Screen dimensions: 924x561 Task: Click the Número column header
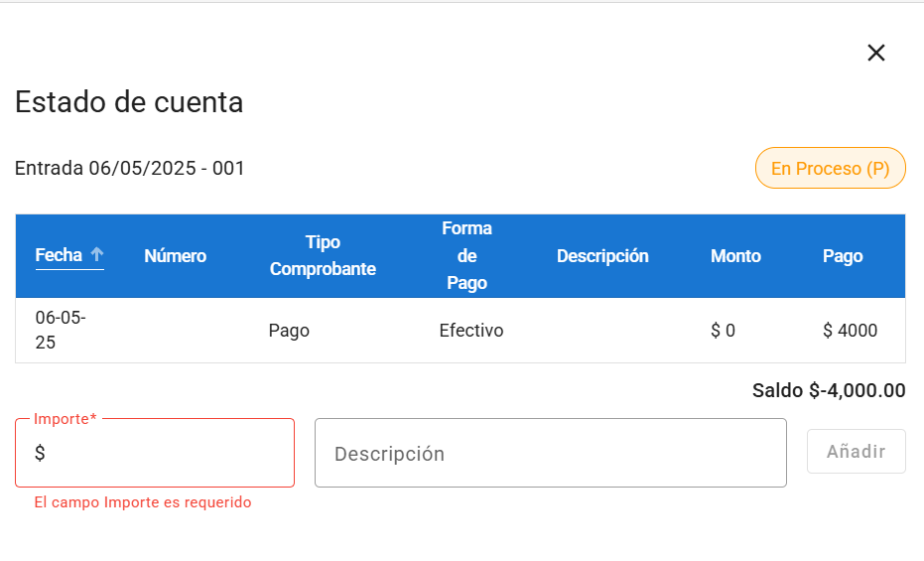[x=175, y=256]
